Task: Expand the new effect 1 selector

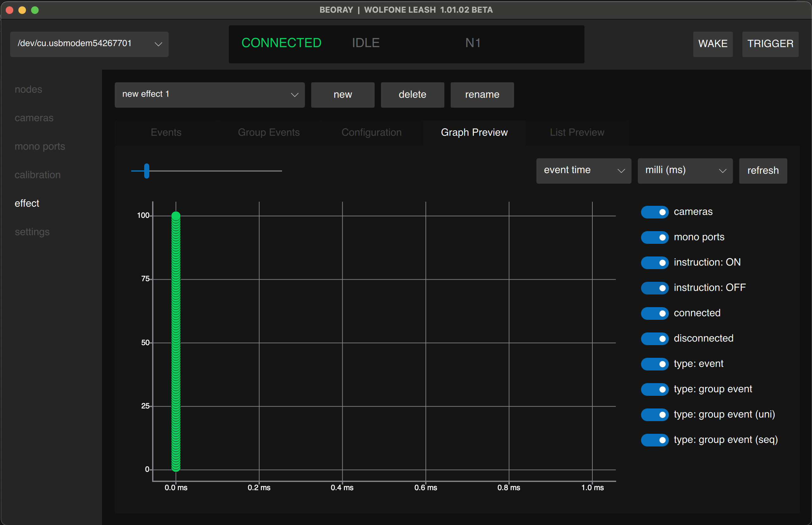Action: [x=209, y=94]
